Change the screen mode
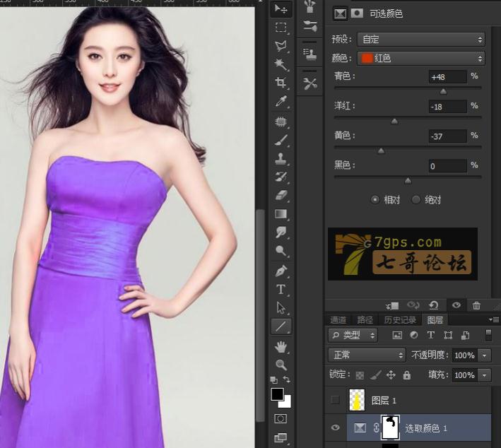Viewport: 501px width, 448px height. pyautogui.click(x=281, y=437)
